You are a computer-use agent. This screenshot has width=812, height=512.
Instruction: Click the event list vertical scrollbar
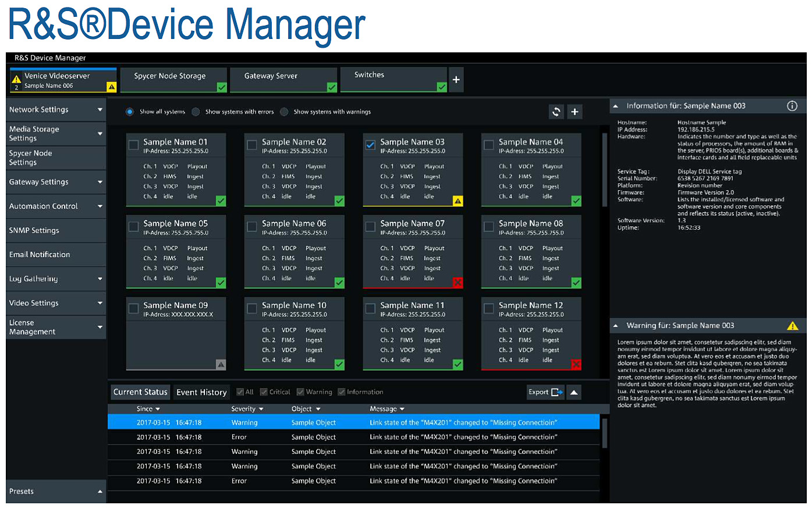coord(604,433)
